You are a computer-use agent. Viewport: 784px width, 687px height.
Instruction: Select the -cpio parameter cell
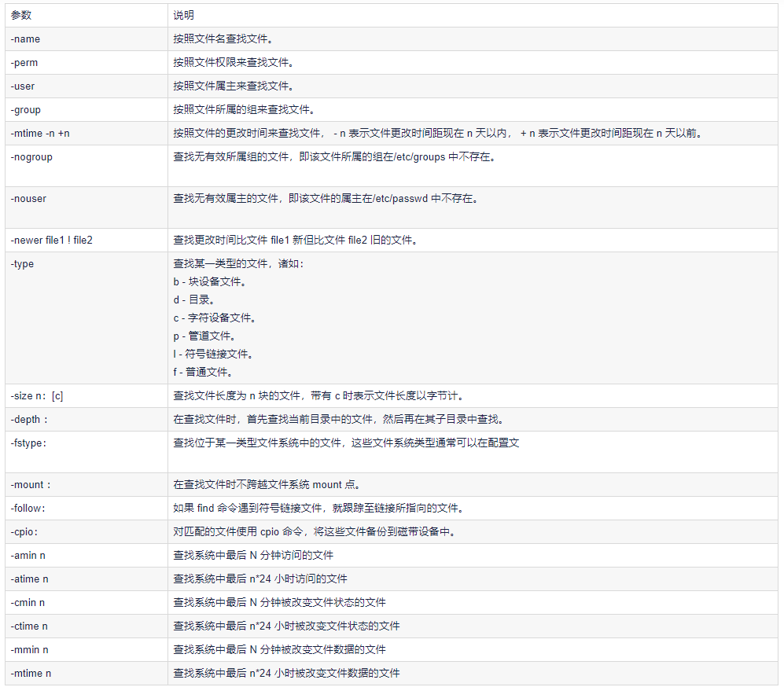coord(24,531)
